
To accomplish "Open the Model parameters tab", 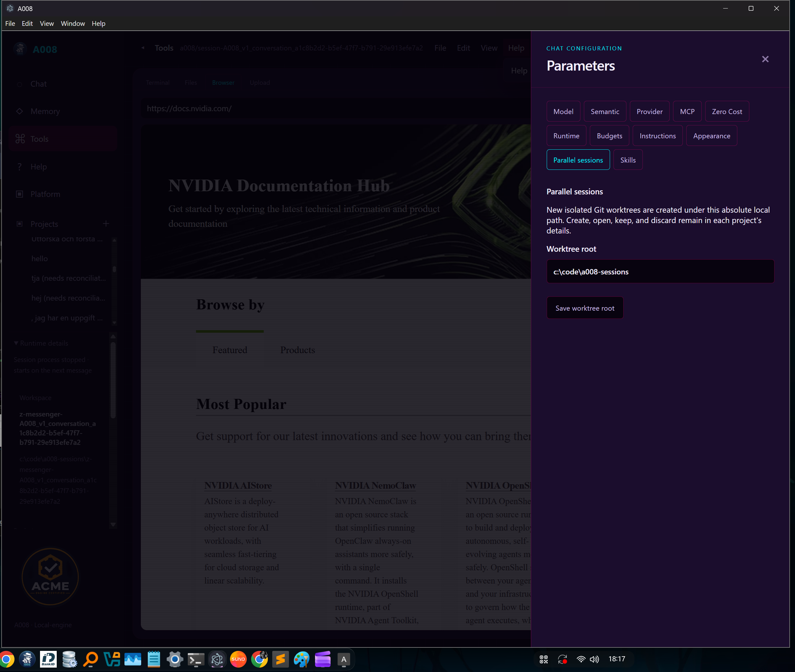I will point(563,111).
